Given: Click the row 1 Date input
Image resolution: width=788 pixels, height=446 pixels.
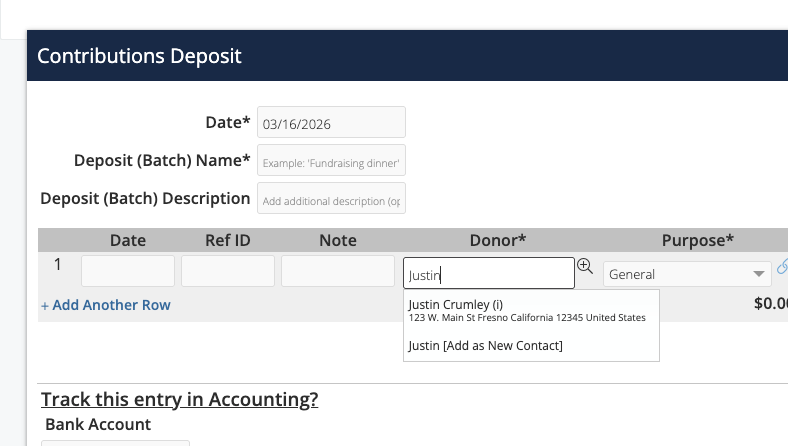Looking at the screenshot, I should [x=128, y=272].
